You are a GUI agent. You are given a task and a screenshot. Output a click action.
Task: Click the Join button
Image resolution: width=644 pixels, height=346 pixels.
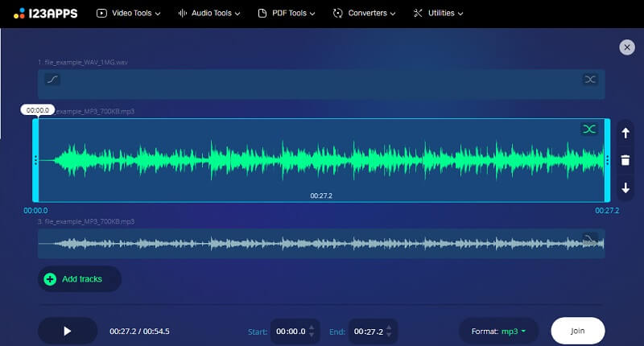coord(578,331)
